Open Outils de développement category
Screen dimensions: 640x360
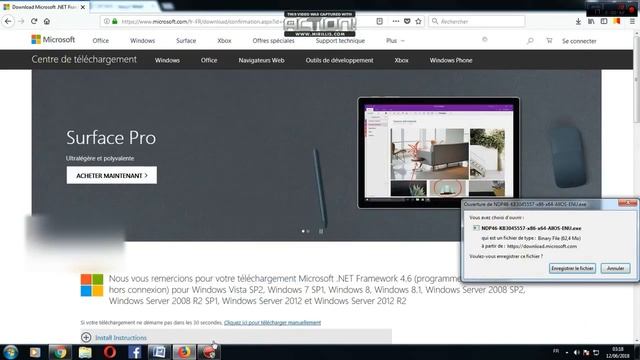[x=339, y=60]
